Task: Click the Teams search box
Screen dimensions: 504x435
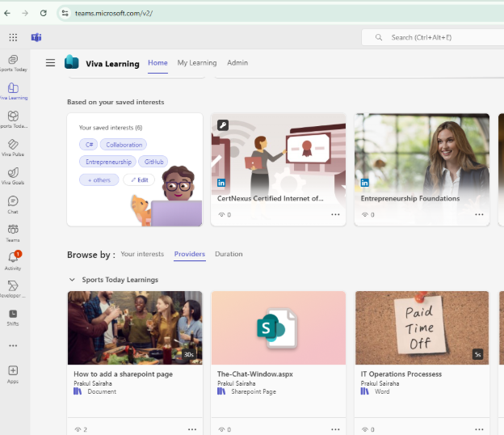Action: [433, 38]
